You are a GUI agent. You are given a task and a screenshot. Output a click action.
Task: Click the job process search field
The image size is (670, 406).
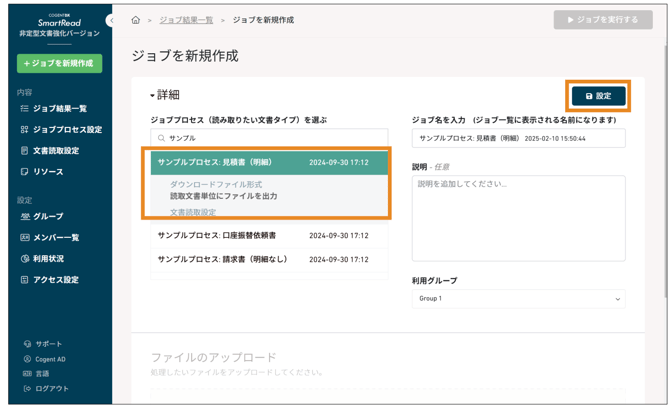269,138
